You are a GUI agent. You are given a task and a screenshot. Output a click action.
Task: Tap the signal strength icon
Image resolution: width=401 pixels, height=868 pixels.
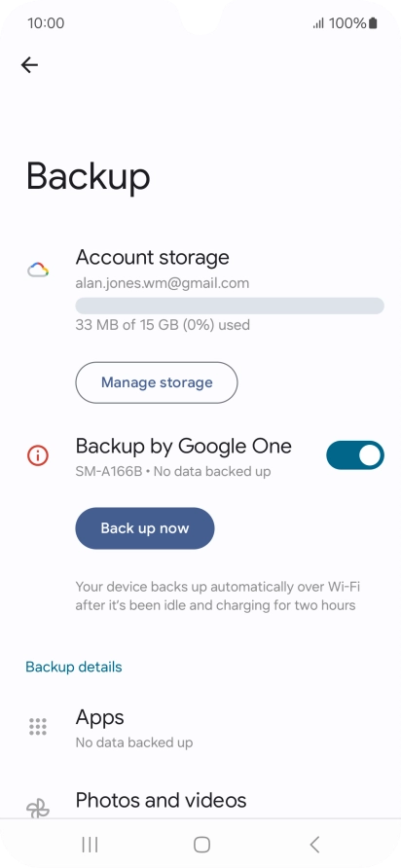318,23
